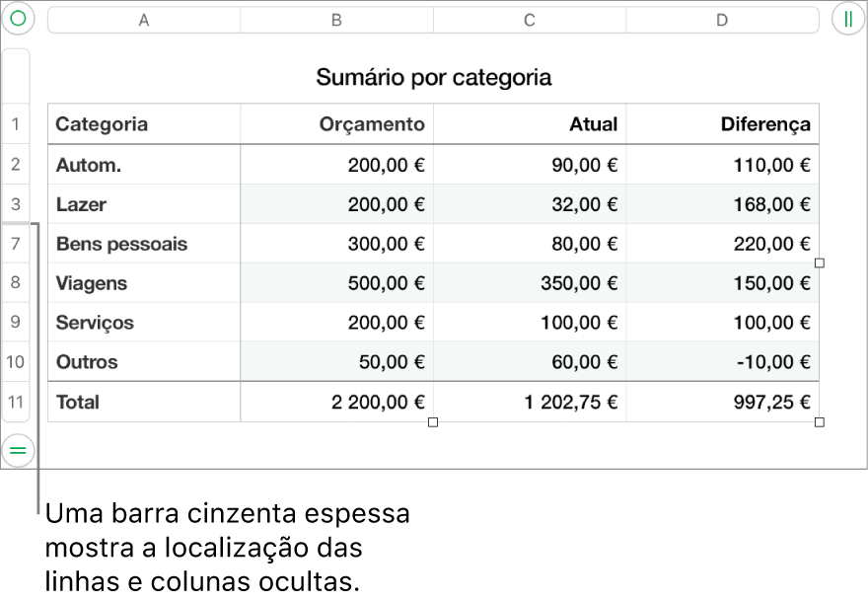Select column D header
This screenshot has height=601, width=868.
click(x=722, y=20)
